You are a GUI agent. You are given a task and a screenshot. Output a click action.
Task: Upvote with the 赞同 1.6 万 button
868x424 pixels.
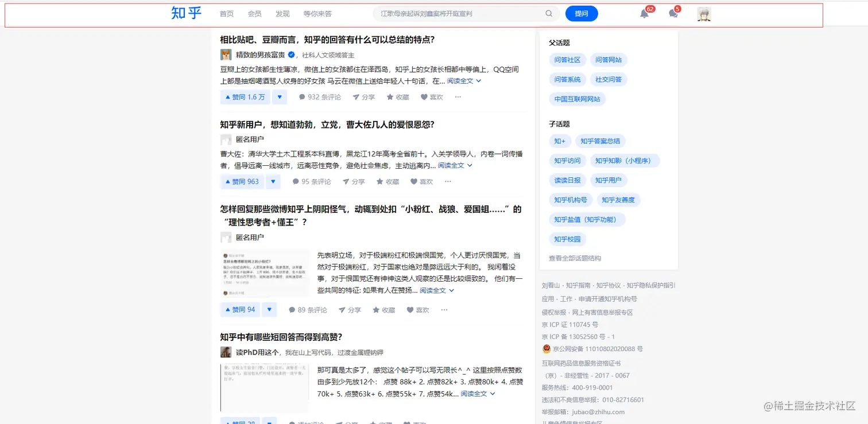point(245,97)
